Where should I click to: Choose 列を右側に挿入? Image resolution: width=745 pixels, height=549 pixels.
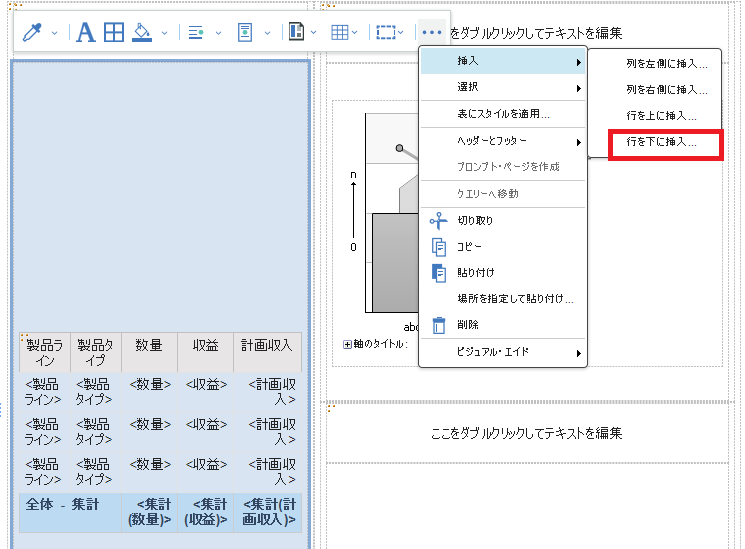(655, 90)
